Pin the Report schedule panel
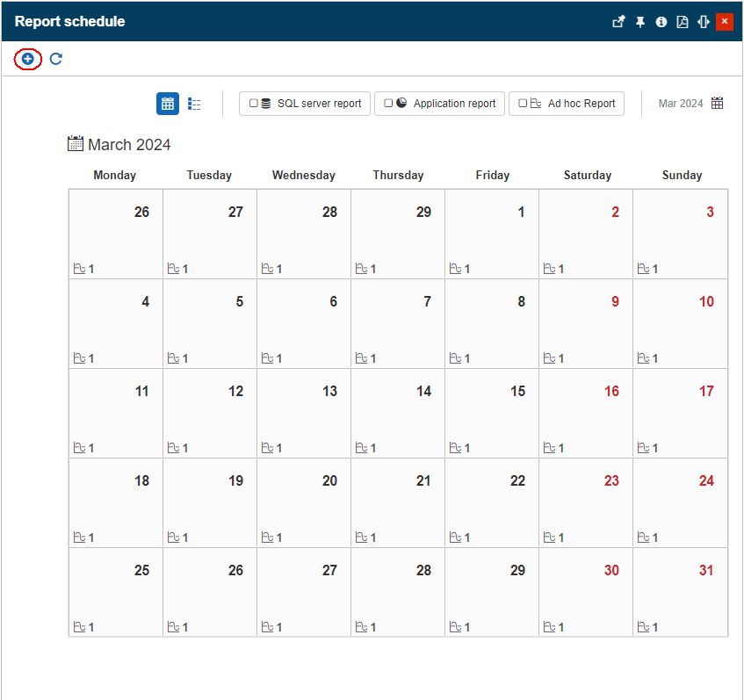This screenshot has width=744, height=700. [x=640, y=22]
